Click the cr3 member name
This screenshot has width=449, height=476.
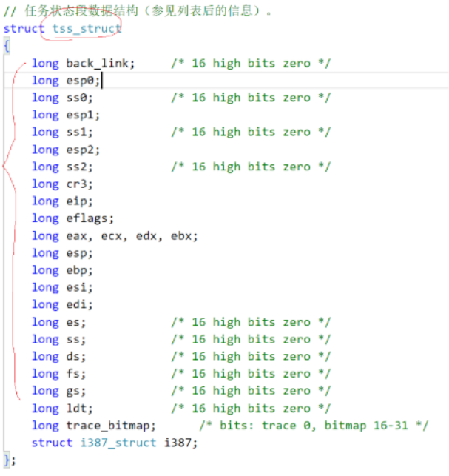coord(77,184)
